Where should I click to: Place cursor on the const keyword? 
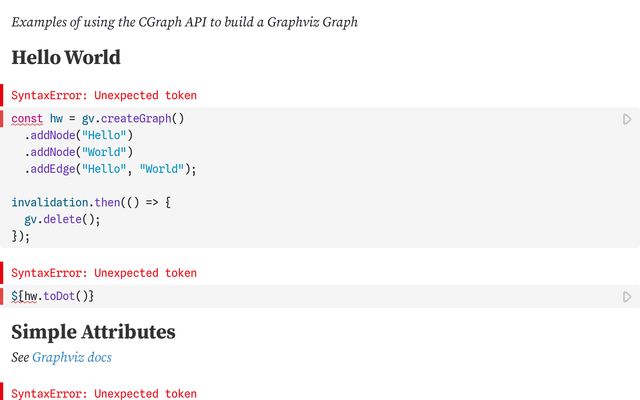point(27,119)
